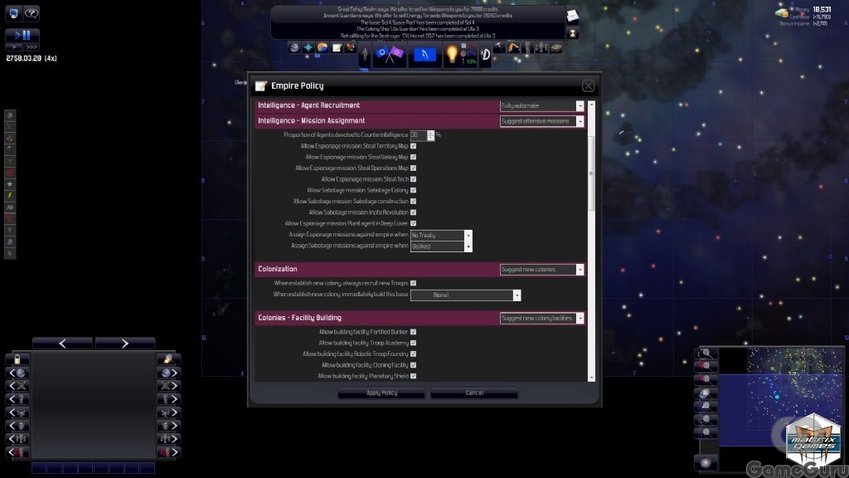Click counterintelligence proportion number field
The image size is (849, 478).
coord(419,135)
